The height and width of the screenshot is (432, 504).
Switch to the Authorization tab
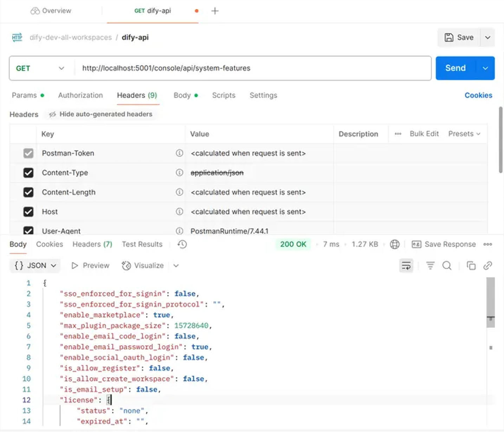(80, 95)
